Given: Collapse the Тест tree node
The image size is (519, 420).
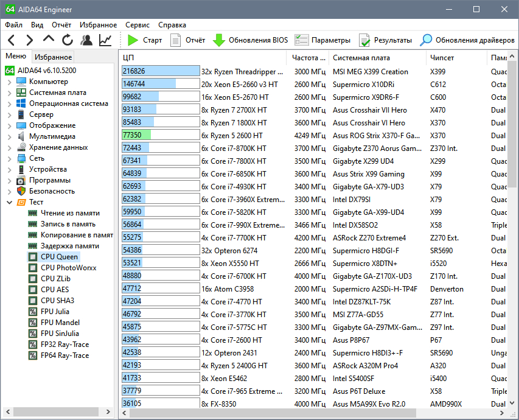Looking at the screenshot, I should point(10,202).
